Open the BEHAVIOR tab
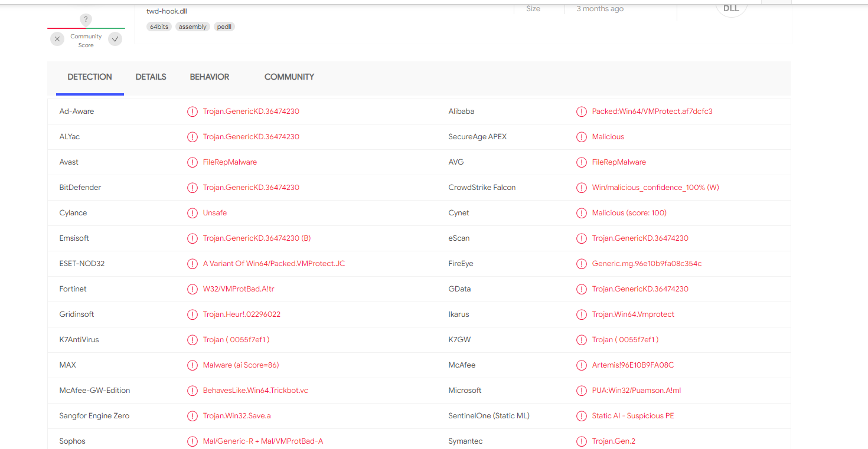Screen dimensions: 868x449 point(210,77)
